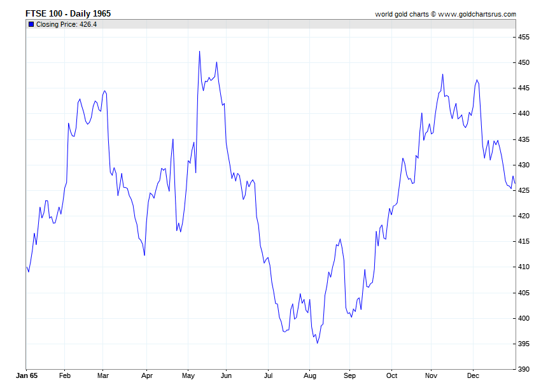Image resolution: width=541 pixels, height=392 pixels.
Task: Click the 405 y-axis value
Action: tap(524, 293)
